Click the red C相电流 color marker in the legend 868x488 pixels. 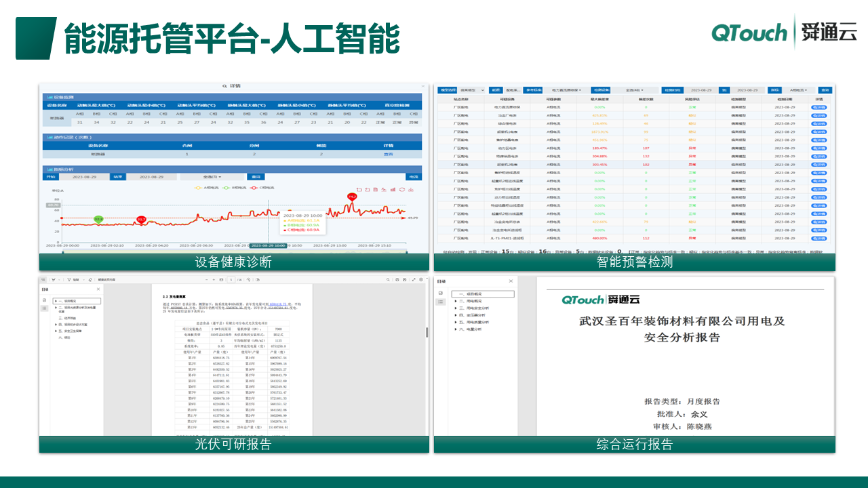click(x=252, y=188)
